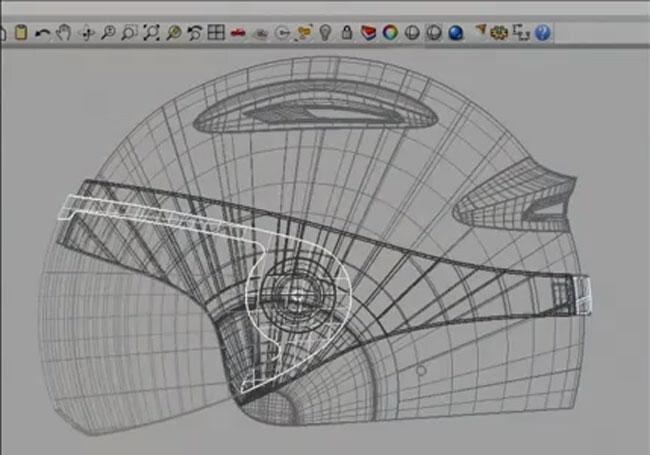Viewport: 650px width, 455px height.
Task: Switch to four-viewport layout
Action: (216, 33)
